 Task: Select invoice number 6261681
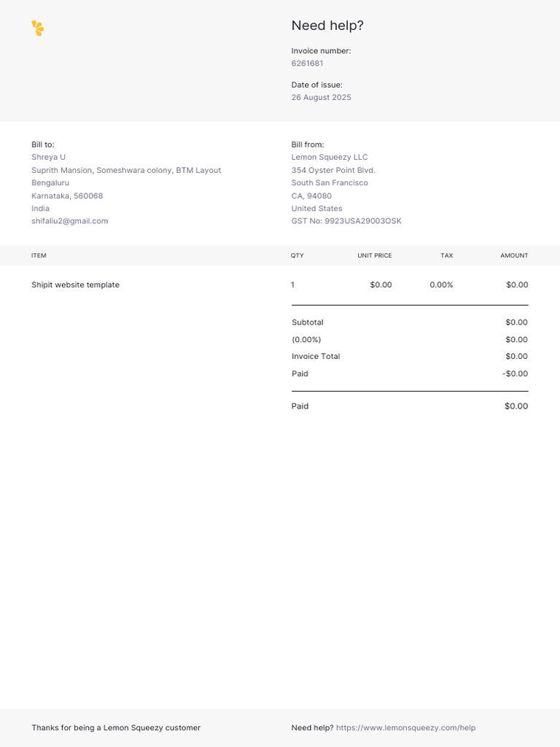pyautogui.click(x=307, y=63)
